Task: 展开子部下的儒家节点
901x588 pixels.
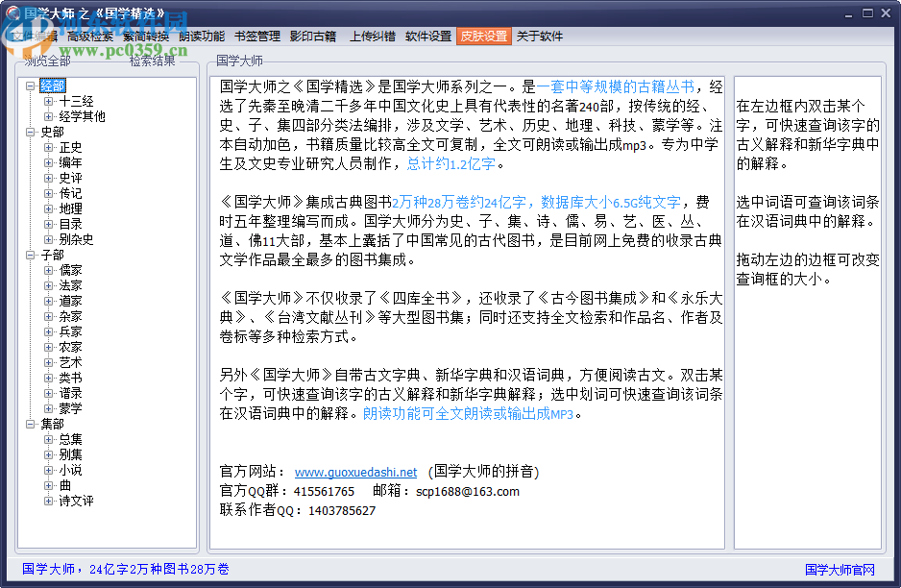Action: click(x=46, y=270)
